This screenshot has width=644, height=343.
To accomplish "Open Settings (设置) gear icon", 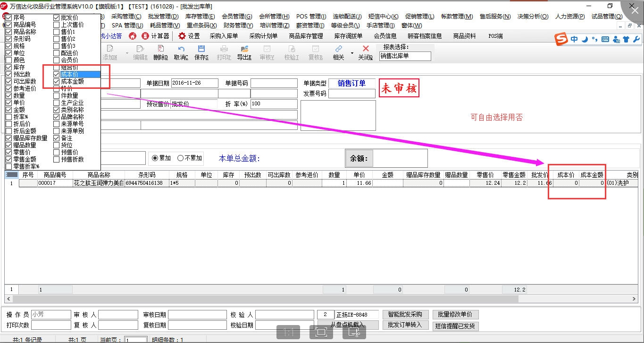I will [x=189, y=36].
